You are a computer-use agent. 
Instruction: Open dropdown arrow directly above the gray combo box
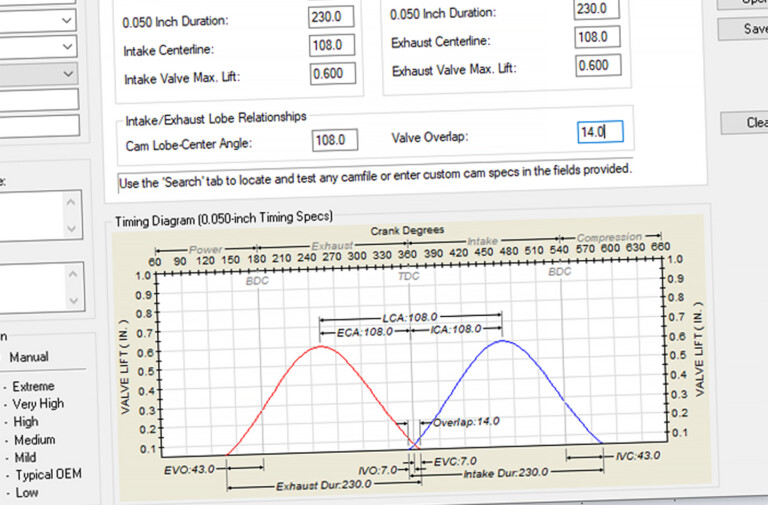tap(68, 47)
